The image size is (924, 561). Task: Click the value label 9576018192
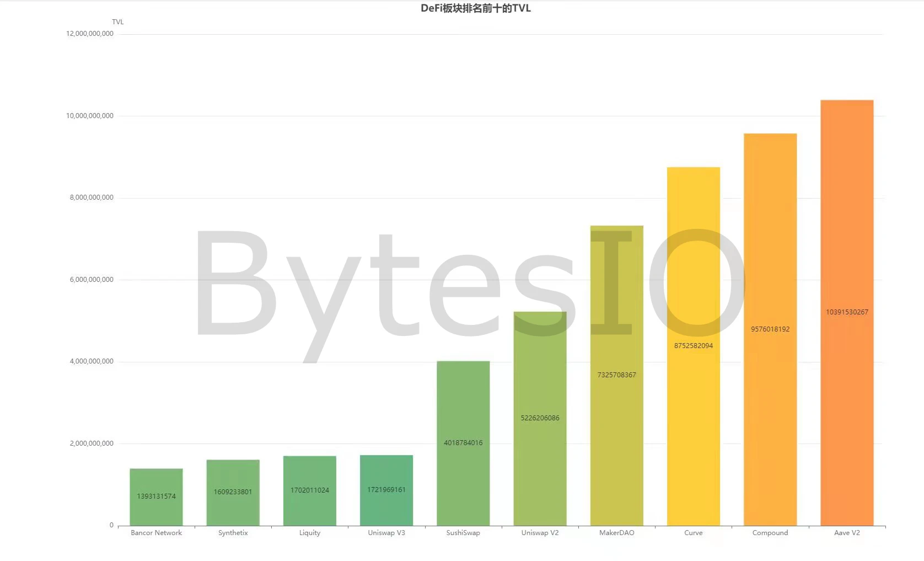770,329
